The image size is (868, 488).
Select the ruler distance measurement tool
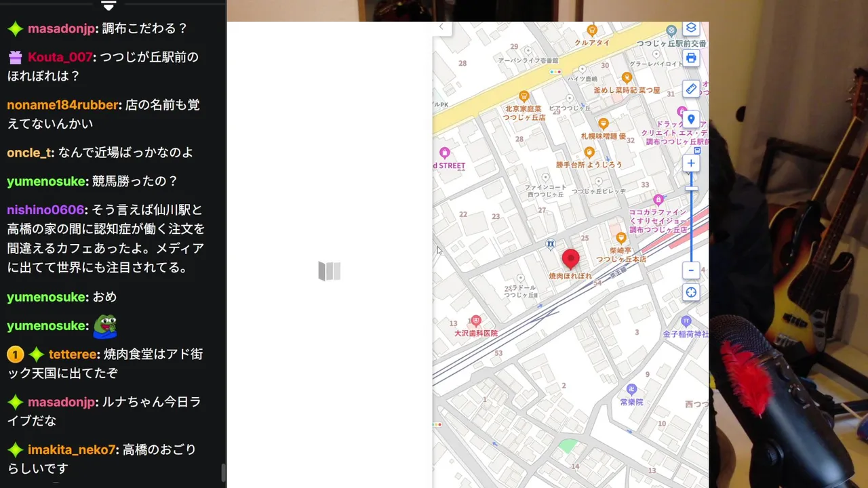691,89
